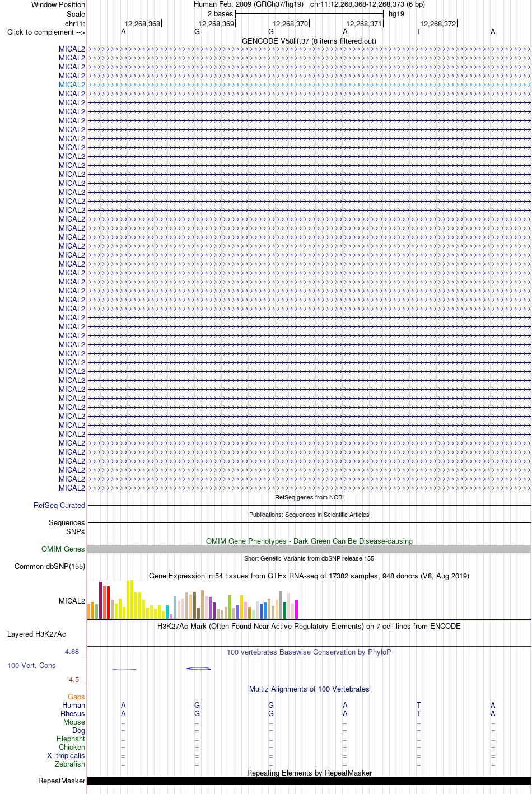Click the black RepeatMasker item bar
The width and height of the screenshot is (532, 794).
(x=309, y=781)
